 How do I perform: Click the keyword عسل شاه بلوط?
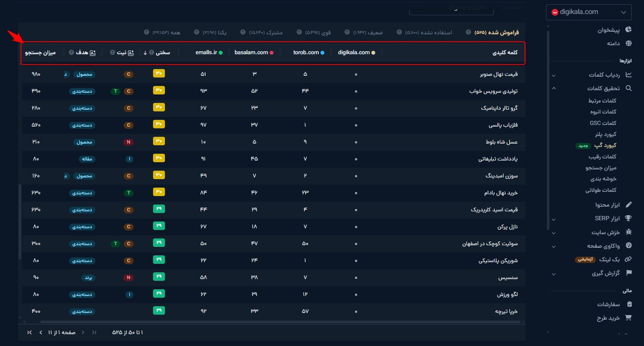[x=502, y=142]
